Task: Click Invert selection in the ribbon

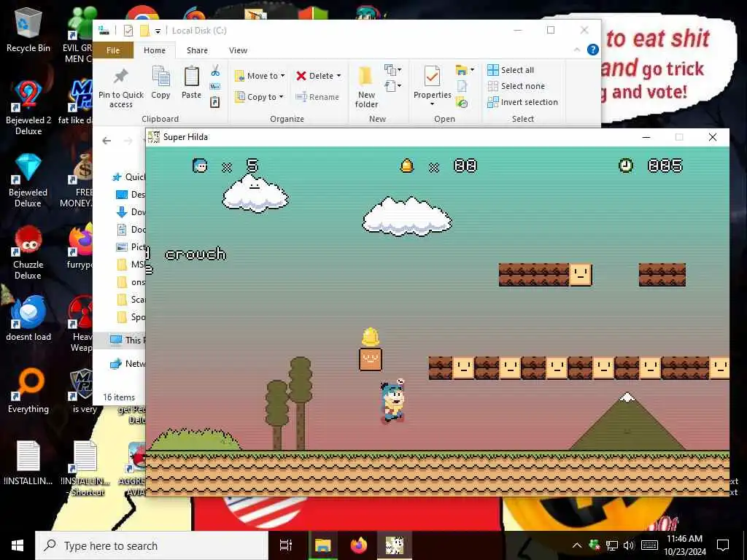Action: pyautogui.click(x=522, y=102)
